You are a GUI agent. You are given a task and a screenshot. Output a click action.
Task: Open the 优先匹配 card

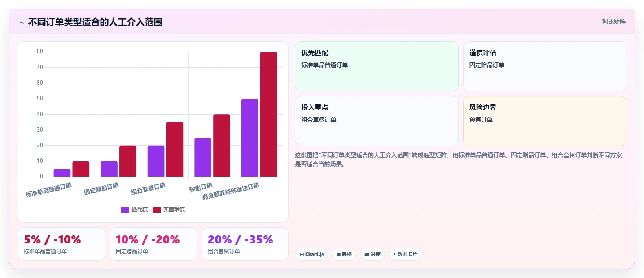[x=377, y=66]
